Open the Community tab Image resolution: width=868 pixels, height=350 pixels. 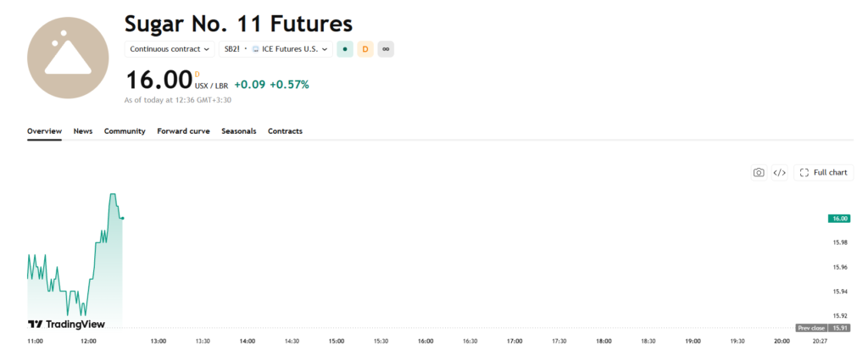pos(125,131)
